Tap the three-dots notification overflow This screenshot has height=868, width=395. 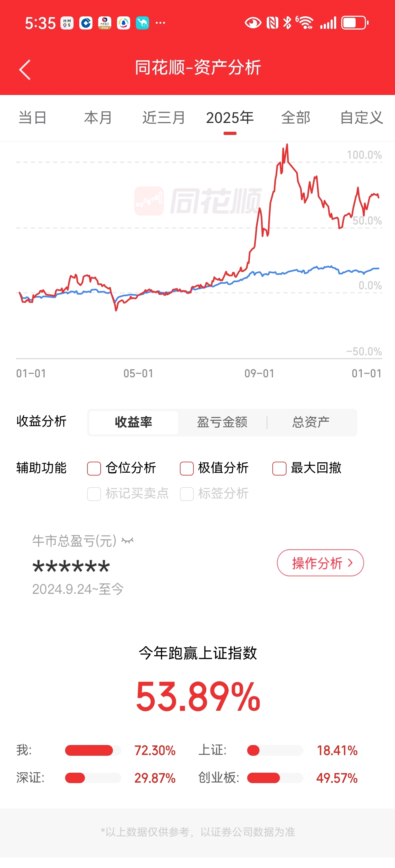160,23
